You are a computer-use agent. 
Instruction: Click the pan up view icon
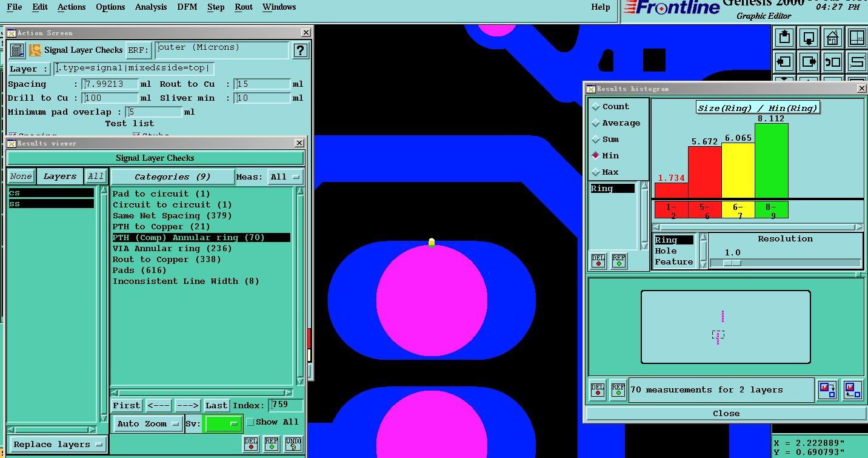(x=784, y=38)
